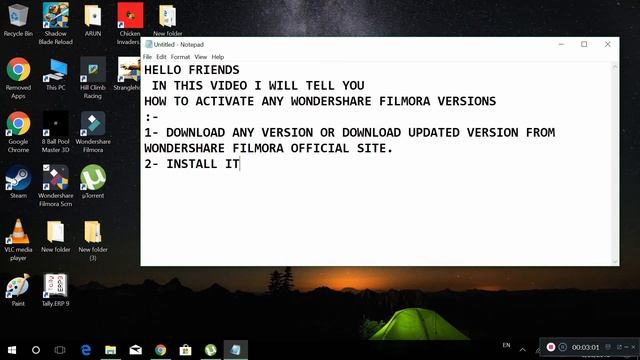Click the Notepad vertical scrollbar
The height and width of the screenshot is (360, 640).
point(615,163)
